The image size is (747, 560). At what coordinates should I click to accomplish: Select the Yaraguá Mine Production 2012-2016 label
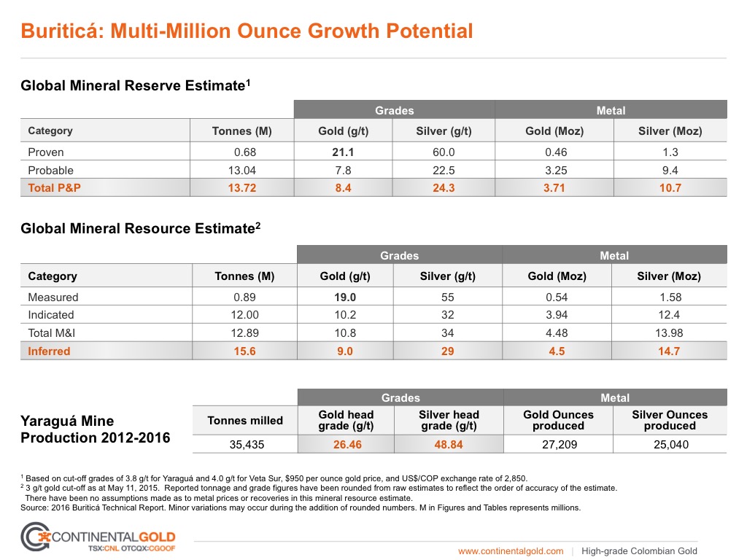pyautogui.click(x=96, y=429)
